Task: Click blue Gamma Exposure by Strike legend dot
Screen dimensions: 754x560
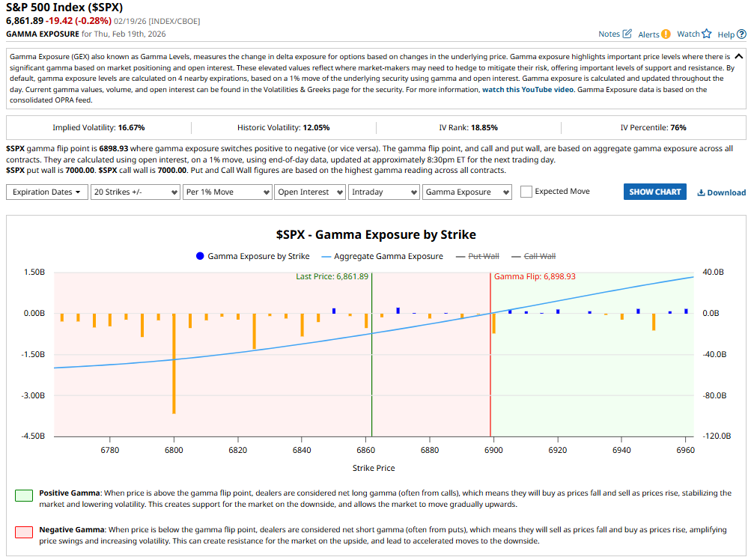Action: [x=200, y=256]
